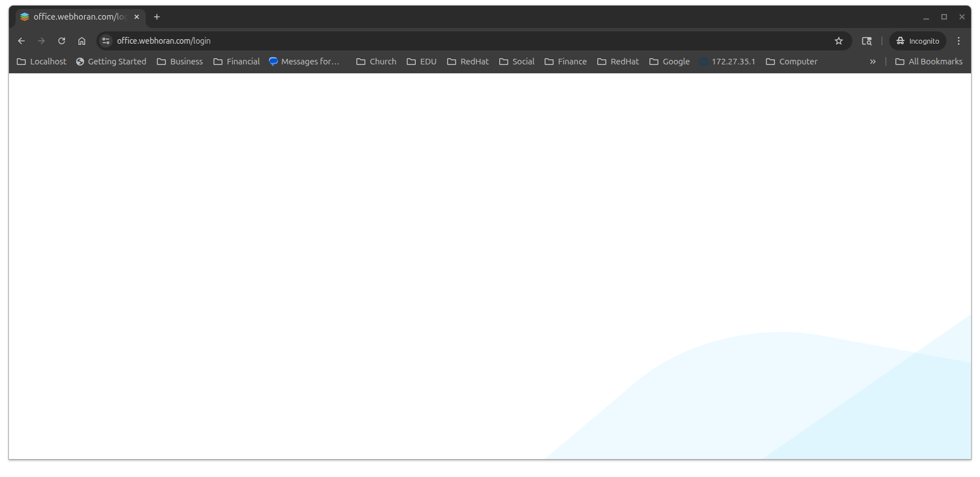Open Chrome three-dot menu
The height and width of the screenshot is (477, 980).
coord(959,41)
